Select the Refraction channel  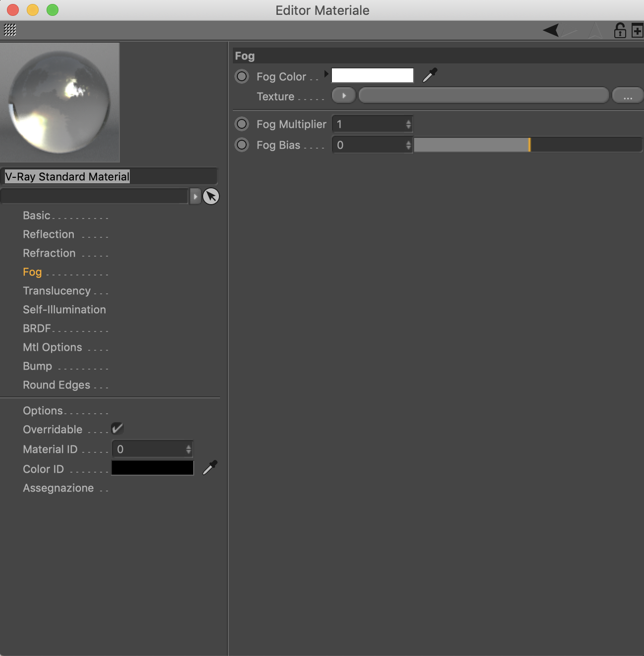(49, 253)
